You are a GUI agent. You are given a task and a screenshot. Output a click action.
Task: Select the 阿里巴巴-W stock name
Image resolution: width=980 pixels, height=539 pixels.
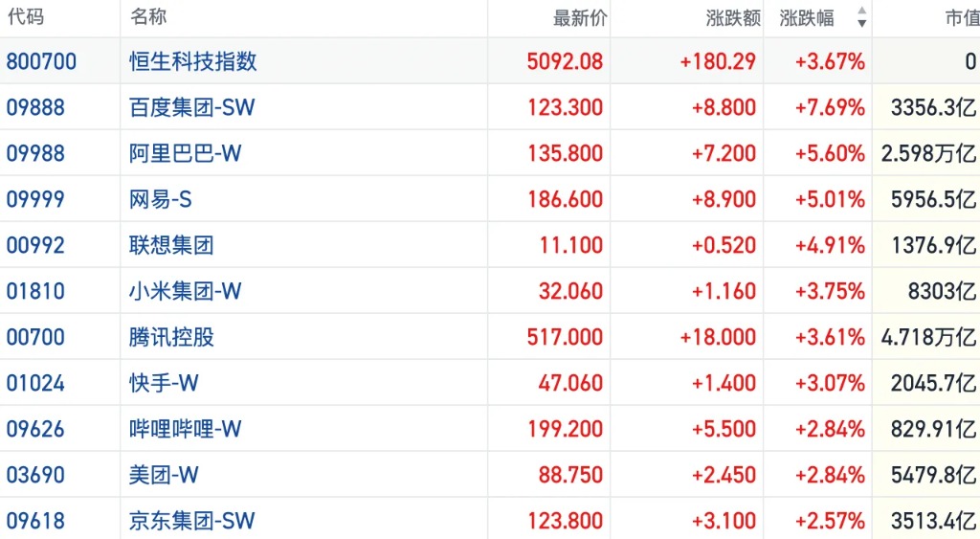coord(186,153)
